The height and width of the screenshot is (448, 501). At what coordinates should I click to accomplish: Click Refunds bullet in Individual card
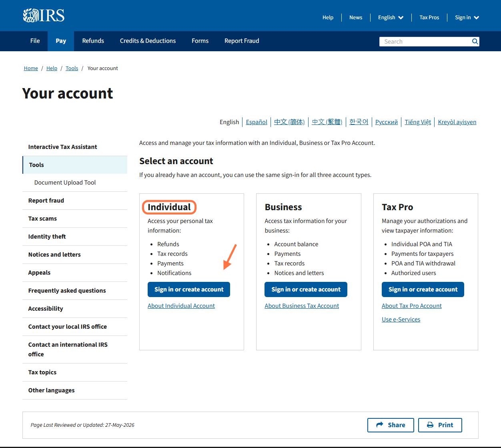168,244
